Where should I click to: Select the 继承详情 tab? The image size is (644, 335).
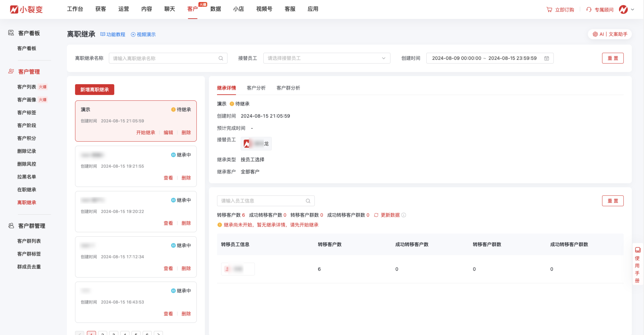coord(226,88)
